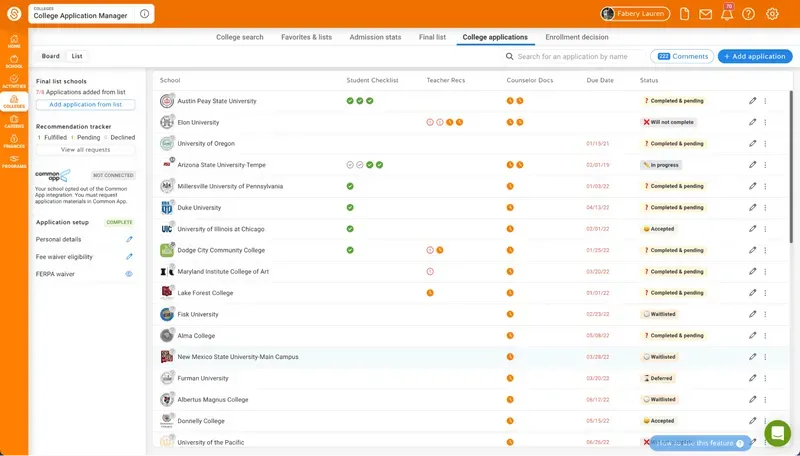This screenshot has width=800, height=456.
Task: Search for an application by name field
Action: pyautogui.click(x=575, y=56)
